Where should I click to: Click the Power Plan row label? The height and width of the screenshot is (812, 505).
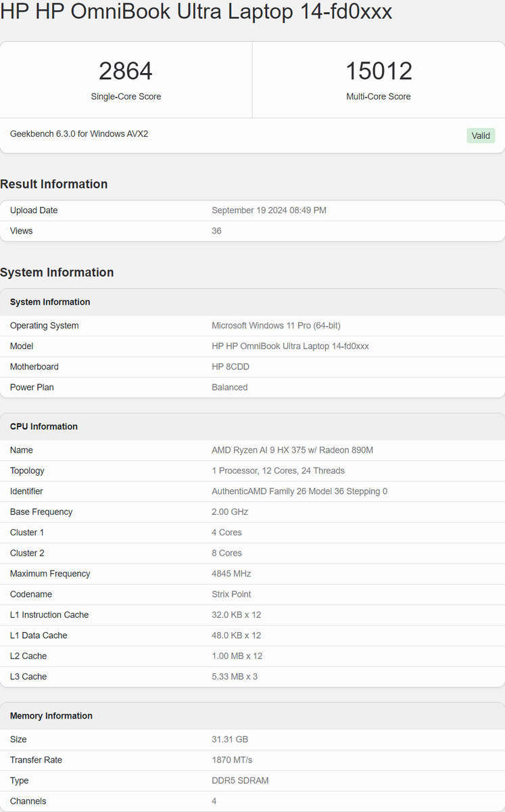click(32, 387)
